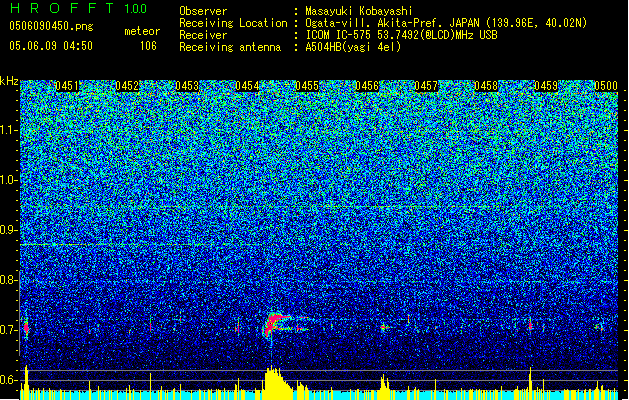Click the 0456 time marker label

click(x=367, y=86)
